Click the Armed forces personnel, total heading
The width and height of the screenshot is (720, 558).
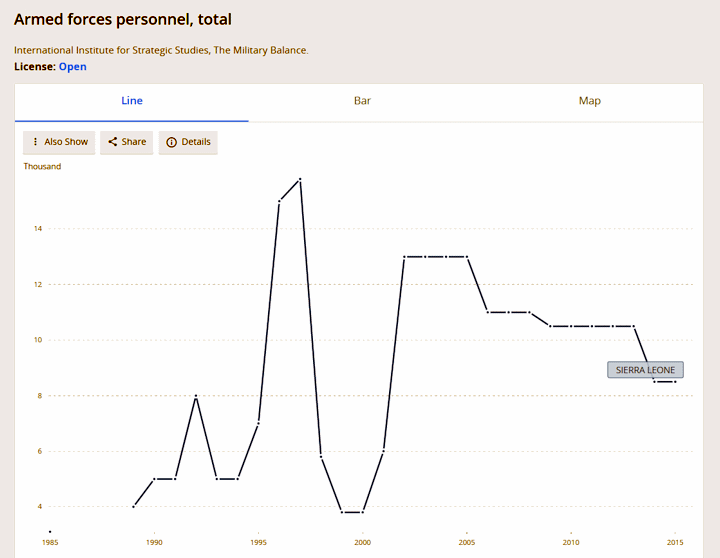point(123,19)
